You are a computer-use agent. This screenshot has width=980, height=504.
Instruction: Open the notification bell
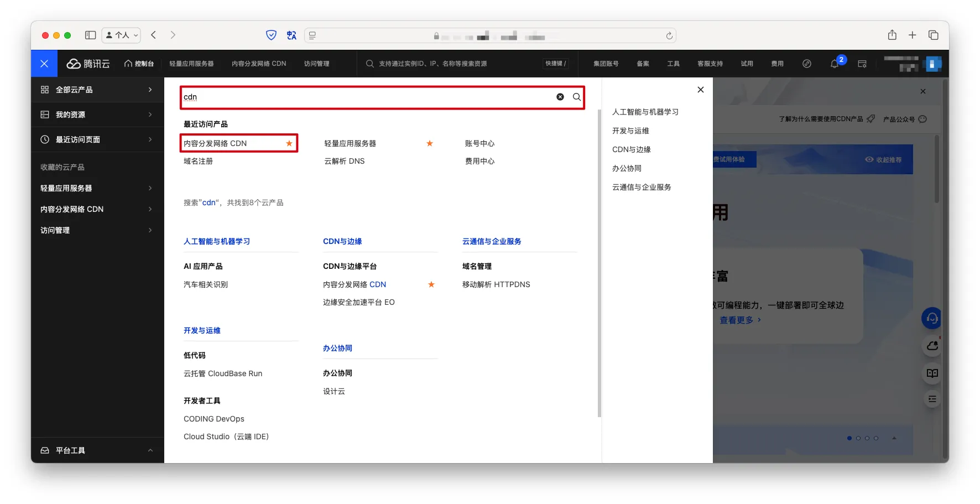point(835,64)
